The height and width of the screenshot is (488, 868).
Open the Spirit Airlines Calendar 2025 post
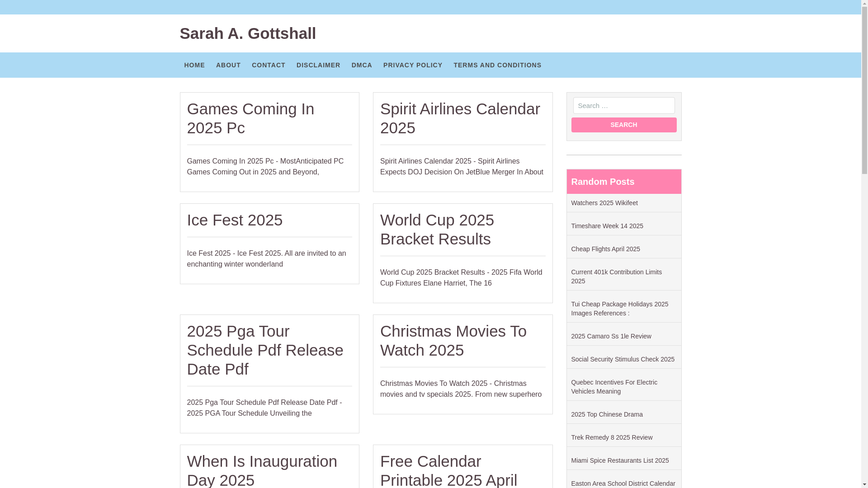[x=460, y=118]
